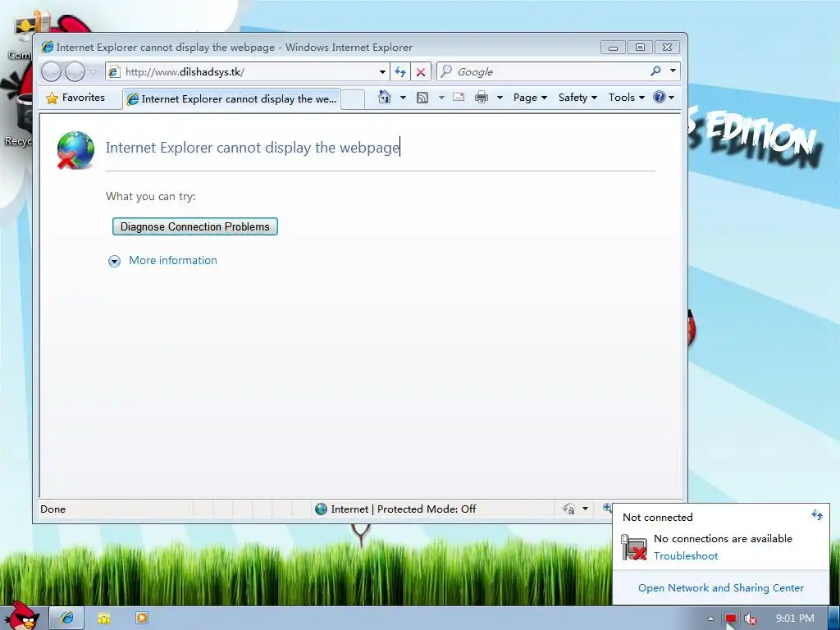The height and width of the screenshot is (630, 840).
Task: Click the privacy lock icon in status bar
Action: click(569, 509)
